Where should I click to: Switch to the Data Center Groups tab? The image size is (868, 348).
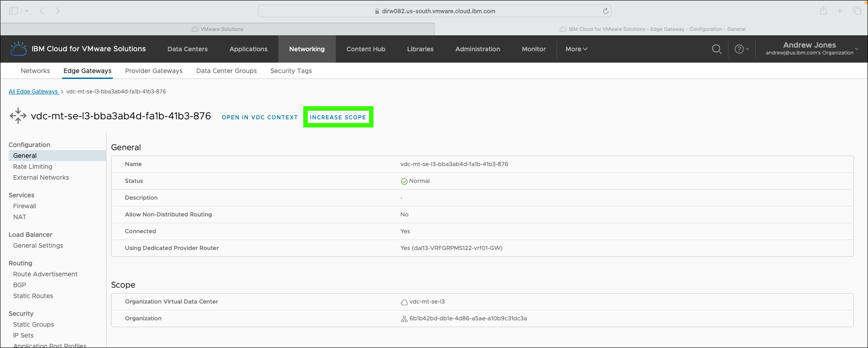(x=227, y=71)
